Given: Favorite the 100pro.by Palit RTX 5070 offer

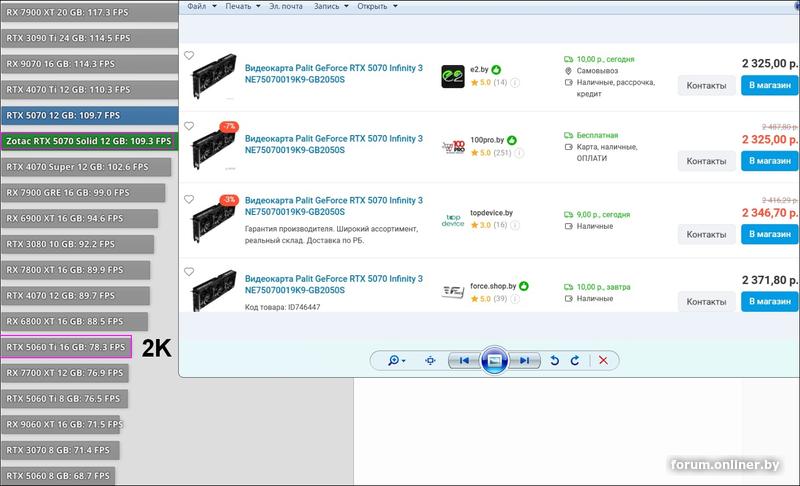Looking at the screenshot, I should (189, 126).
